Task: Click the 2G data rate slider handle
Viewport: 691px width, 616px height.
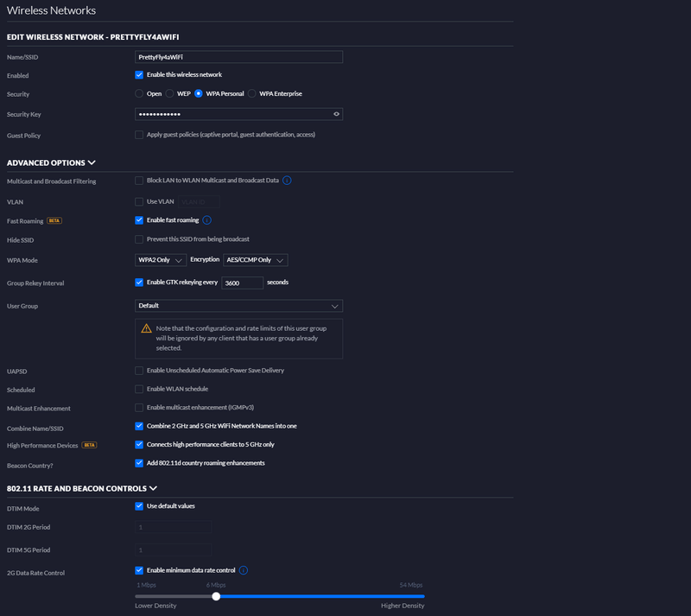Action: coord(216,596)
